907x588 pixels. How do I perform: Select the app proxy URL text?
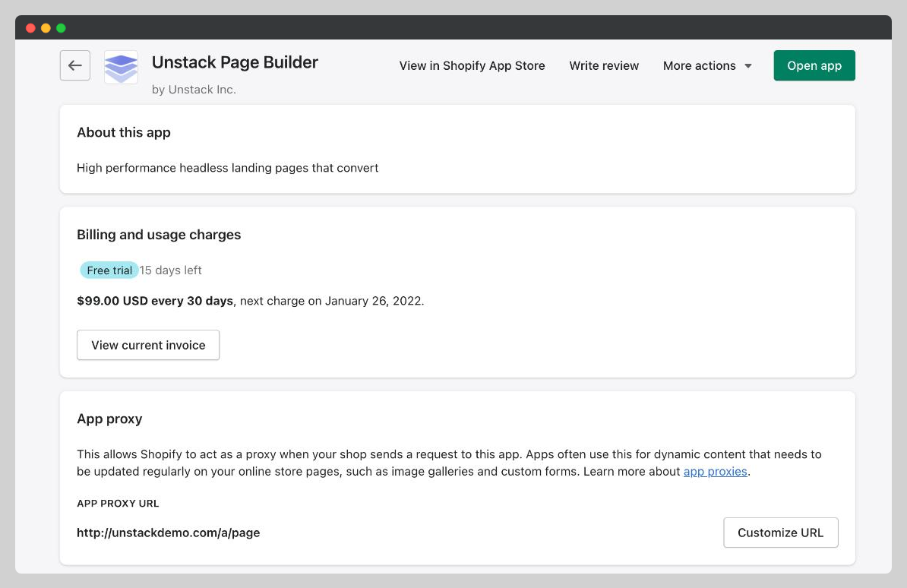point(168,533)
